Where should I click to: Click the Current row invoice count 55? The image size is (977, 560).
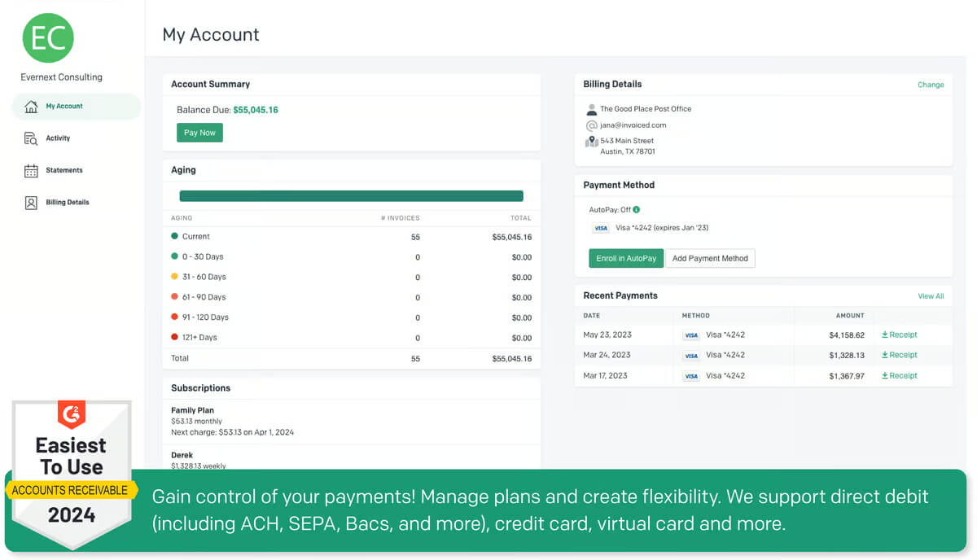coord(416,237)
